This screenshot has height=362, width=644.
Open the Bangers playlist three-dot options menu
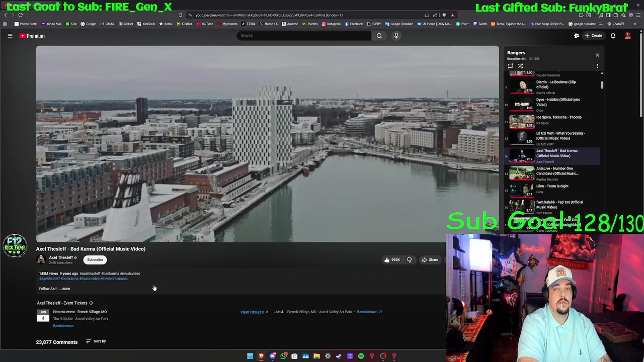(597, 66)
